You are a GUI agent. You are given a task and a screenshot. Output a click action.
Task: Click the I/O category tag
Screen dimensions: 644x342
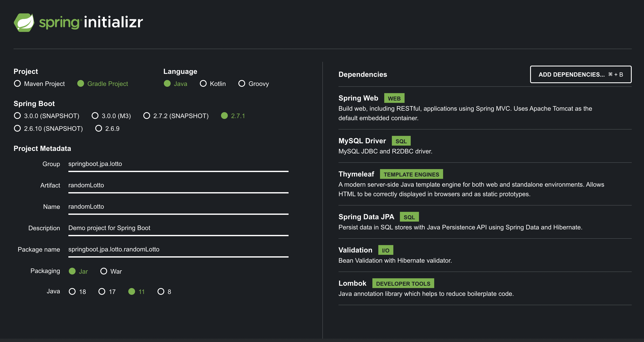click(x=386, y=250)
